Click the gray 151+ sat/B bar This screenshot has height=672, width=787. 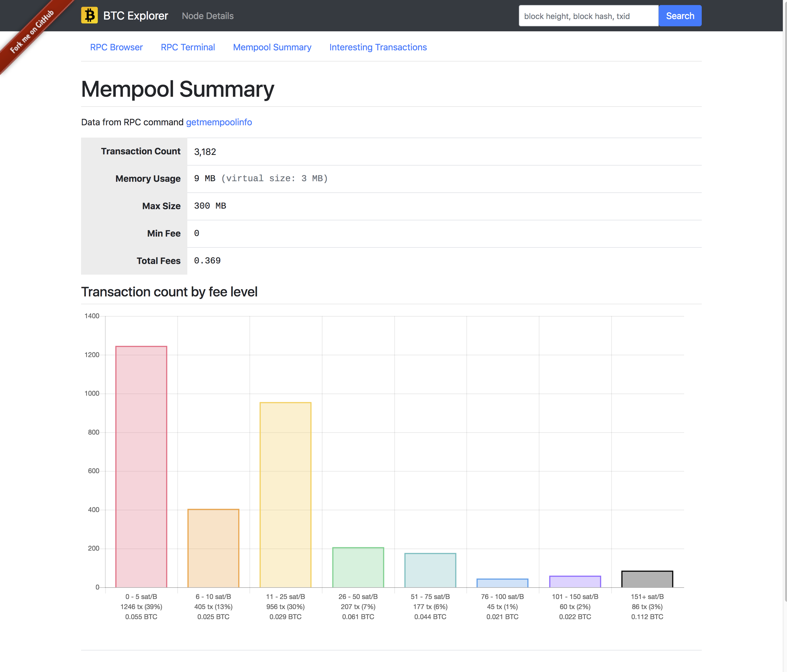coord(647,579)
